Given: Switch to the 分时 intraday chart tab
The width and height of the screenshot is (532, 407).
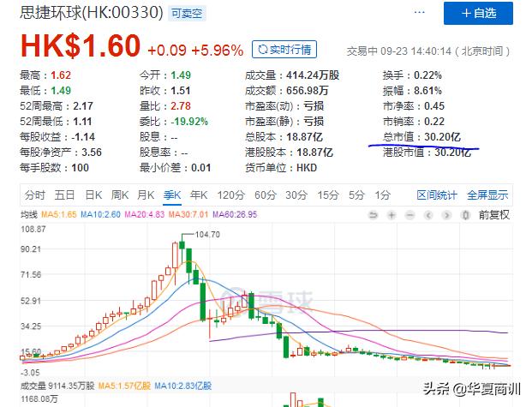Looking at the screenshot, I should [34, 195].
